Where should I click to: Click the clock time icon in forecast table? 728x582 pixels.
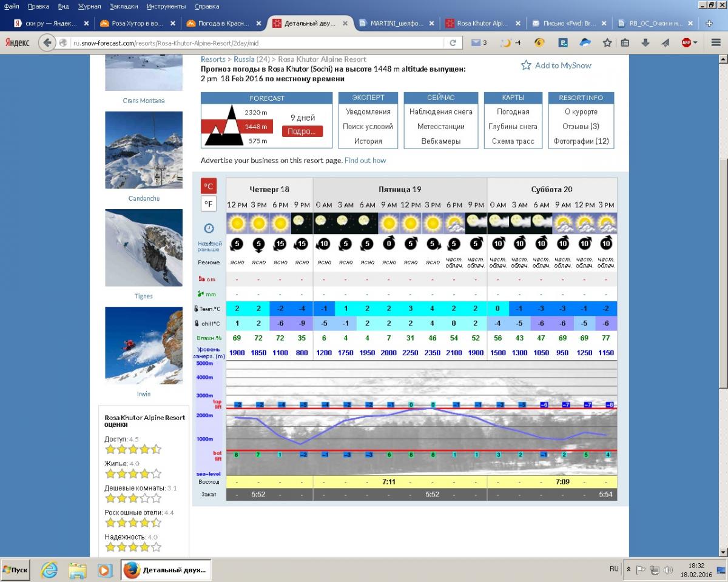209,228
